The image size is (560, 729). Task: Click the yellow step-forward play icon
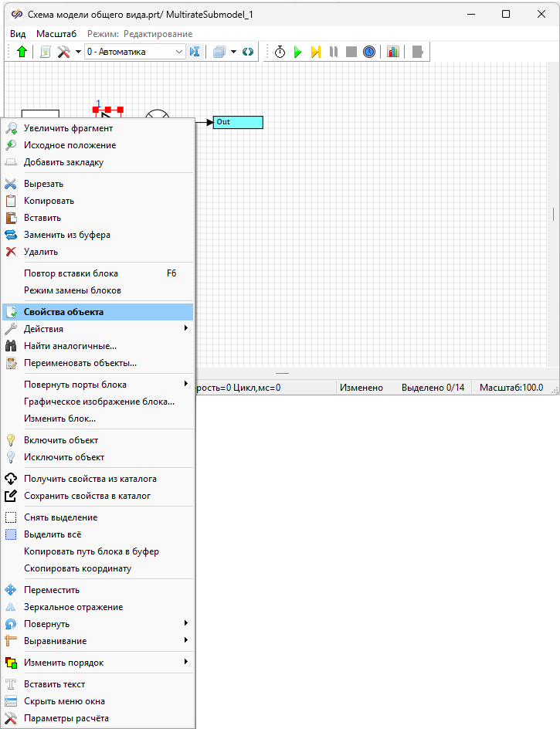[315, 52]
